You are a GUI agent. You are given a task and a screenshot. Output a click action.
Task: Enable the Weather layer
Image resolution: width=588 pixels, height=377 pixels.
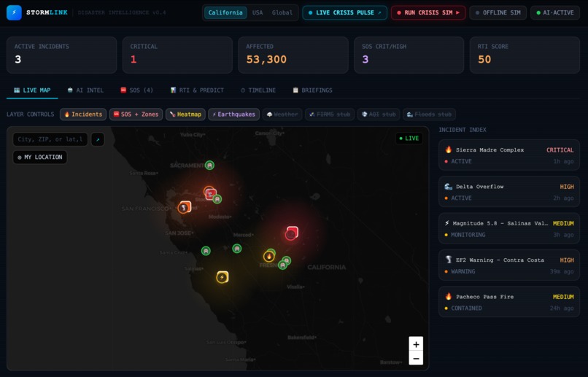point(282,114)
